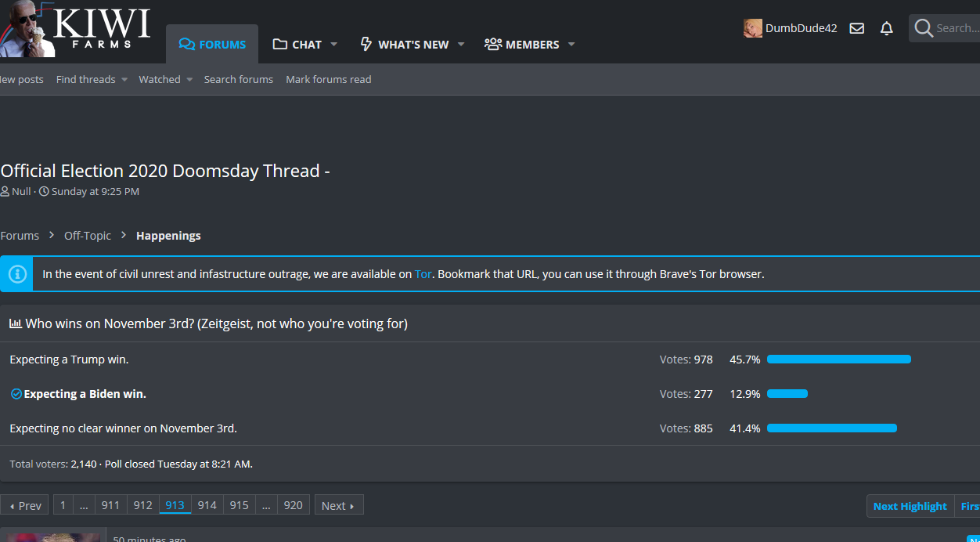Click 'Votes: 885' count
This screenshot has height=542, width=980.
coord(686,428)
